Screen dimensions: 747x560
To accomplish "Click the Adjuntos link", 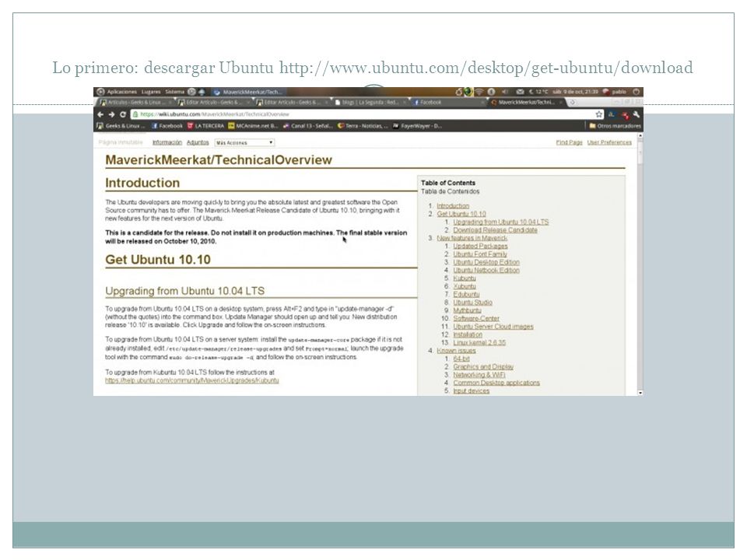I will click(198, 142).
